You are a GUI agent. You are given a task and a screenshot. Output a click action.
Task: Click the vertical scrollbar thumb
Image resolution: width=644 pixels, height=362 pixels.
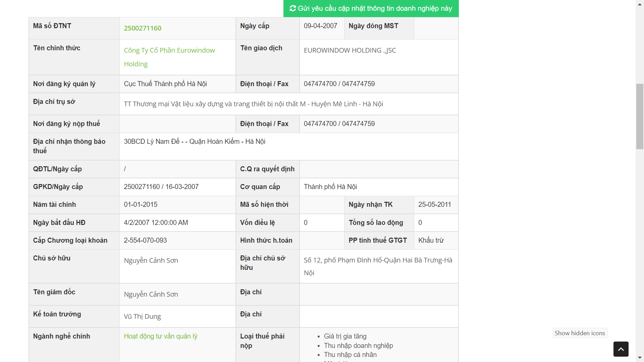click(x=640, y=116)
